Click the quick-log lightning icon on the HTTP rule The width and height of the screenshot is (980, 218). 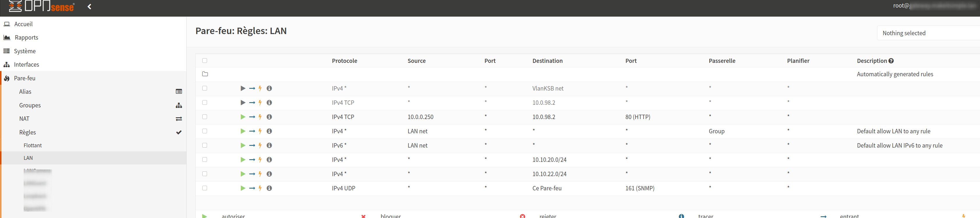coord(260,117)
